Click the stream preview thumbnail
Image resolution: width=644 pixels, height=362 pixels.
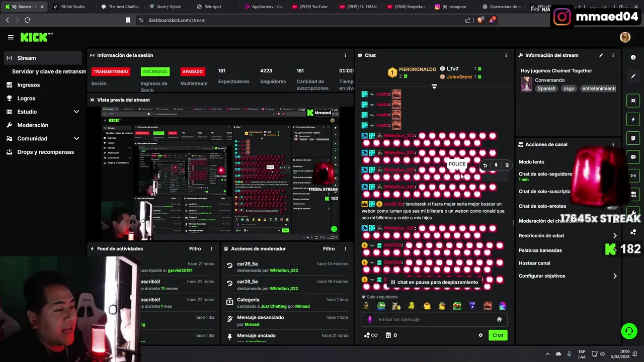coord(220,173)
